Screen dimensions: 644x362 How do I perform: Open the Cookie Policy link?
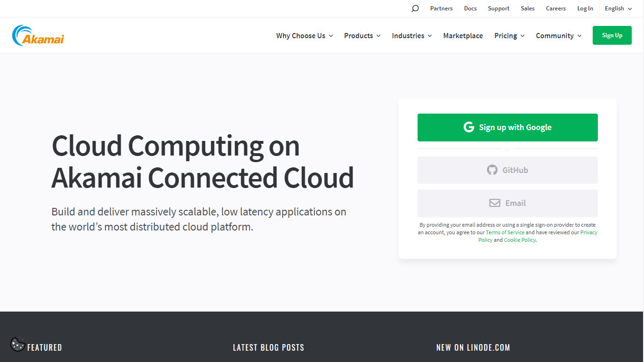tap(520, 240)
